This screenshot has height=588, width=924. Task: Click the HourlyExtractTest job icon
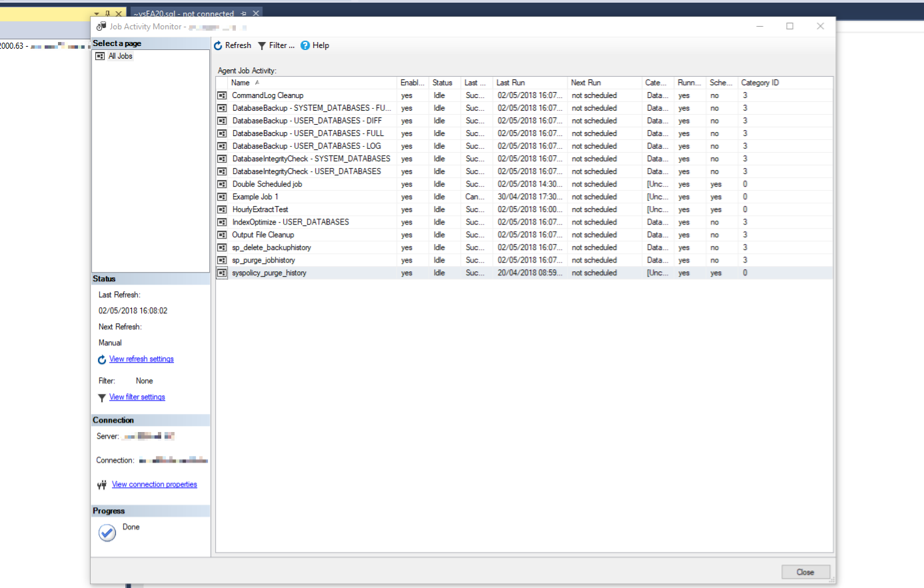[x=223, y=209]
